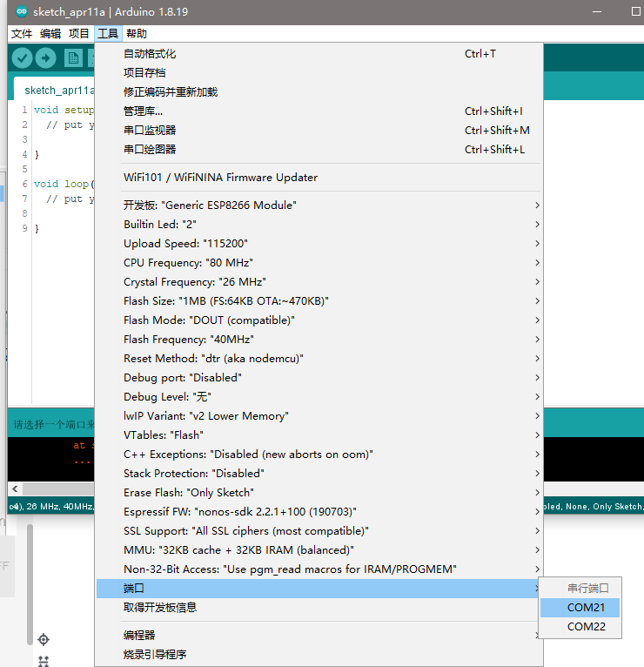The width and height of the screenshot is (644, 667).
Task: Click line number 9 in editor gutter
Action: [24, 228]
